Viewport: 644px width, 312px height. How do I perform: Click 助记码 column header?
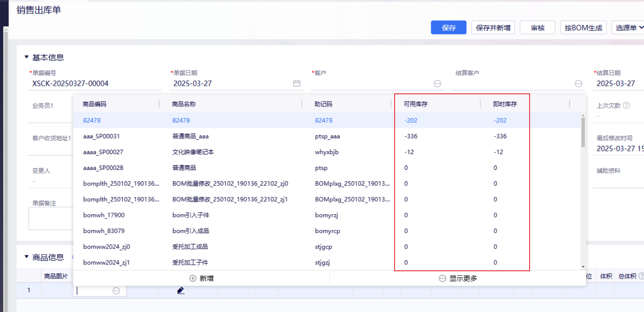click(323, 104)
